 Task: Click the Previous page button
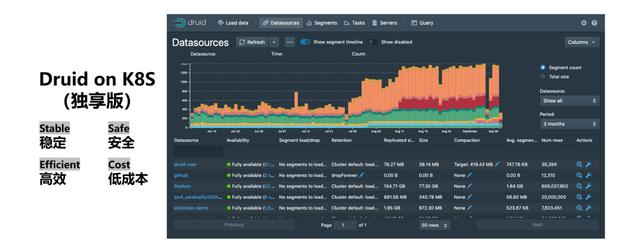(234, 225)
